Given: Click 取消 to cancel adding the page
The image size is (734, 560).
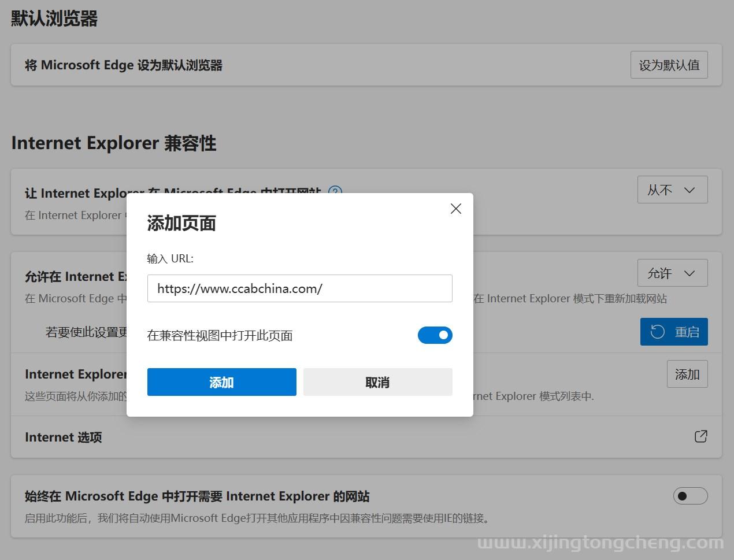Looking at the screenshot, I should 377,382.
